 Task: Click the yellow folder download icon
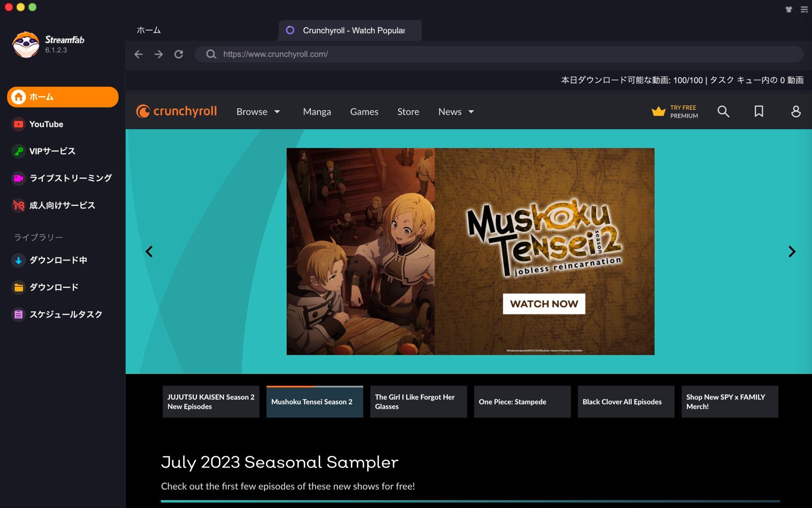[18, 288]
